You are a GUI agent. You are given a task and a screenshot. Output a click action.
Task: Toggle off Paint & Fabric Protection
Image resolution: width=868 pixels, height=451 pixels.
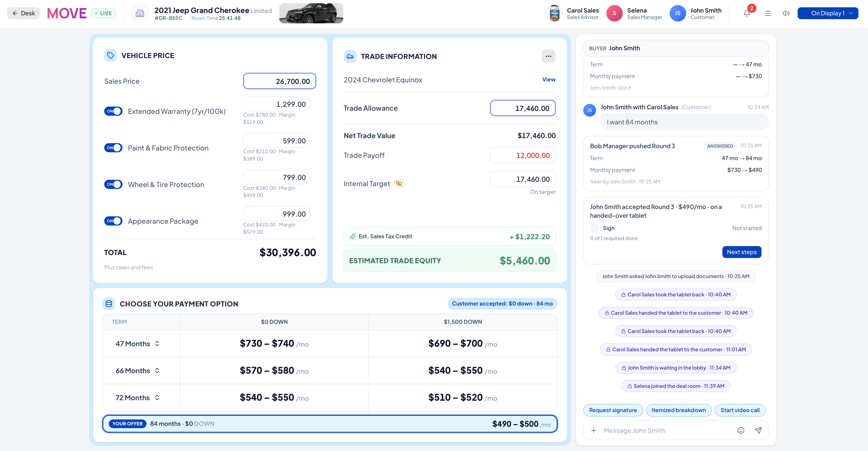[113, 148]
